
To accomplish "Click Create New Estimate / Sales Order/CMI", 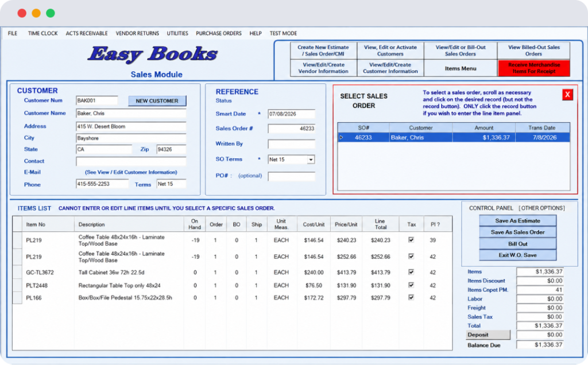I will click(323, 51).
